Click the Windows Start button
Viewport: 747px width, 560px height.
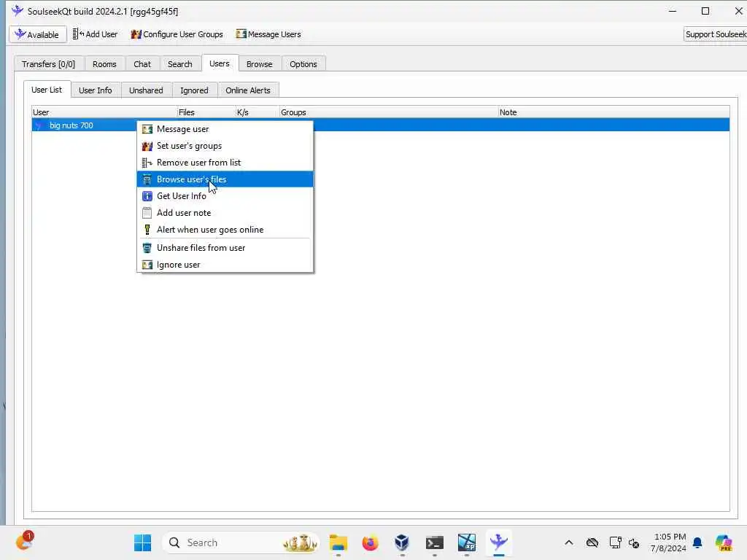[142, 542]
